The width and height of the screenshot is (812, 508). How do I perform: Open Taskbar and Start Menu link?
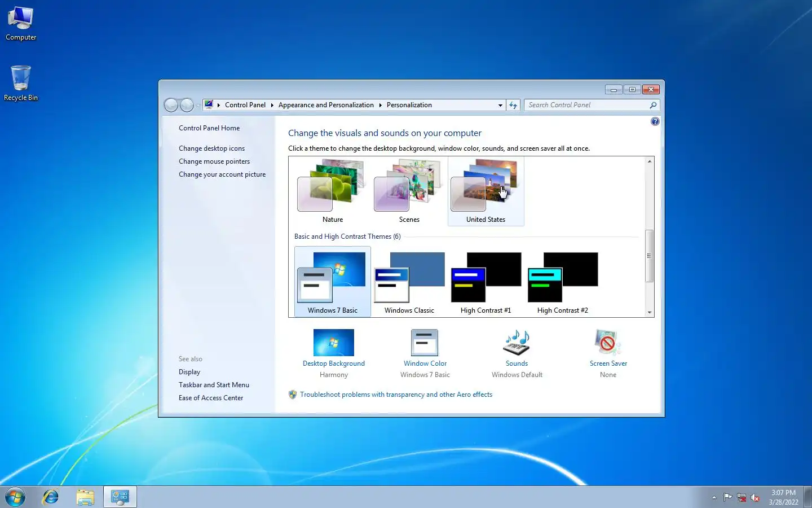tap(214, 385)
